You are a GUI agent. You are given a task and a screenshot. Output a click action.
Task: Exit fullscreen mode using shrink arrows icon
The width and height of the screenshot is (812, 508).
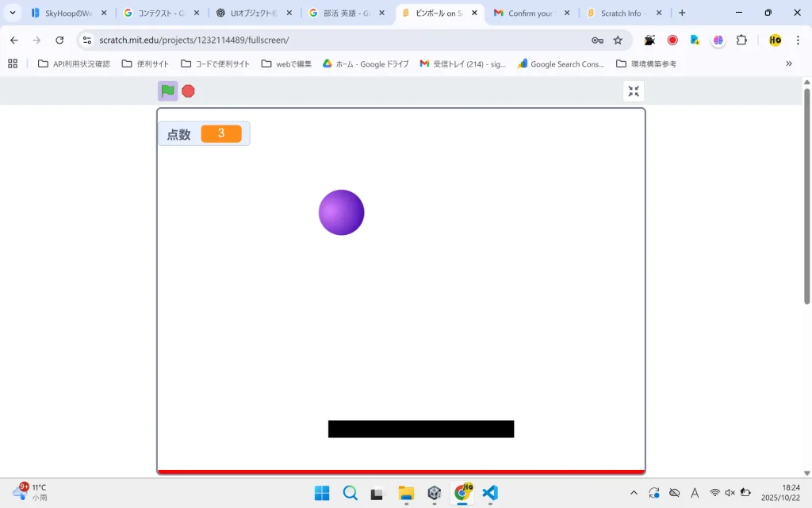tap(634, 91)
